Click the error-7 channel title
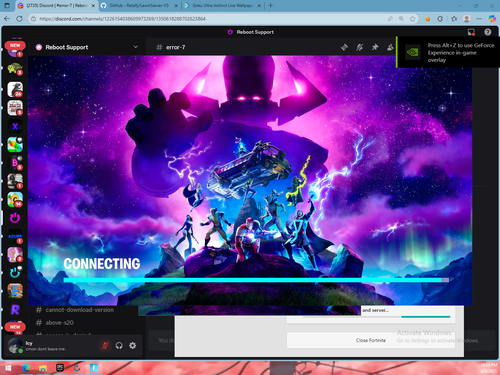500x375 pixels. pos(175,47)
